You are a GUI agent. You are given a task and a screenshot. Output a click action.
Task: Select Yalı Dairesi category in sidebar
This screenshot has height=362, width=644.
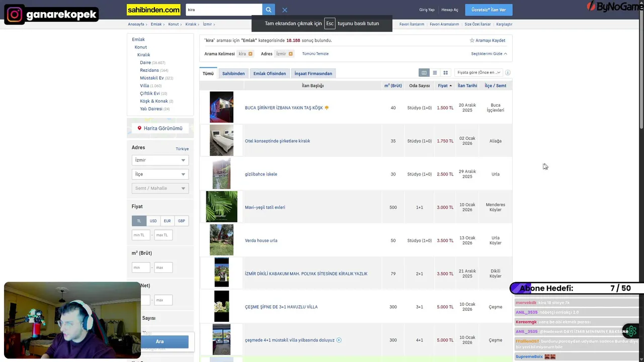coord(151,109)
